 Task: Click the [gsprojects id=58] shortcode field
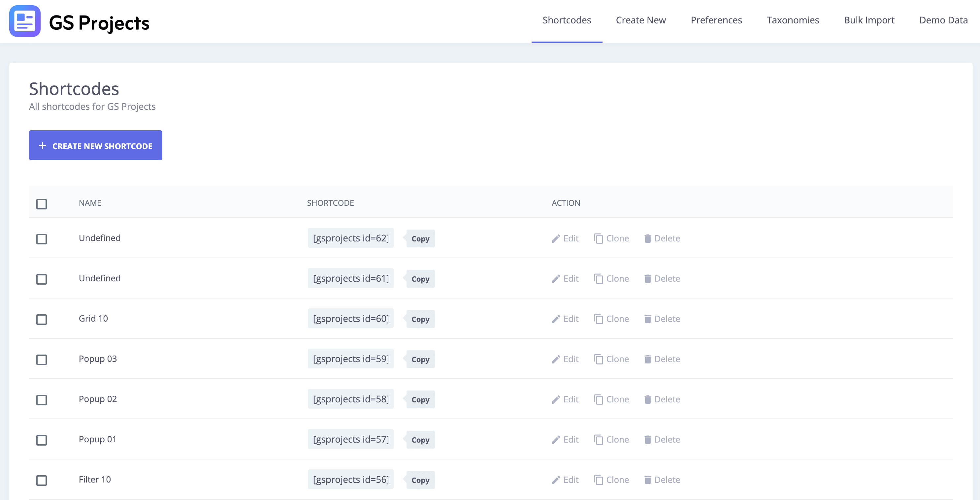point(350,399)
